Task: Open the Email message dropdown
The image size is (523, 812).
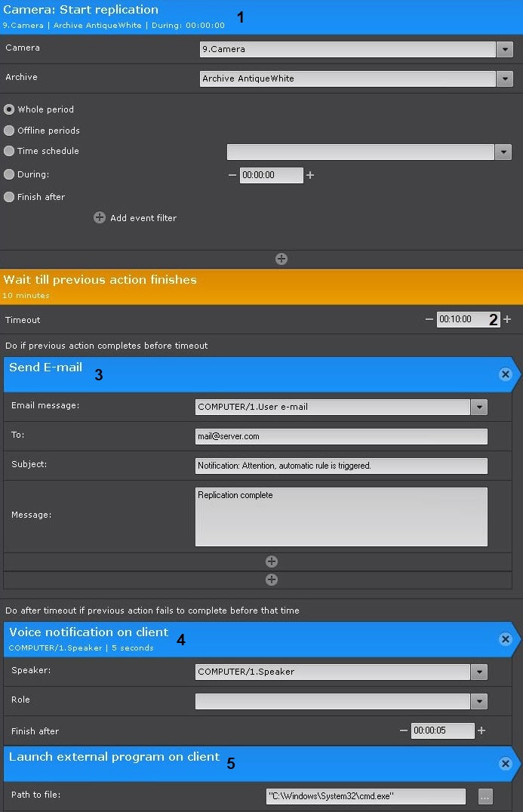Action: (x=479, y=407)
